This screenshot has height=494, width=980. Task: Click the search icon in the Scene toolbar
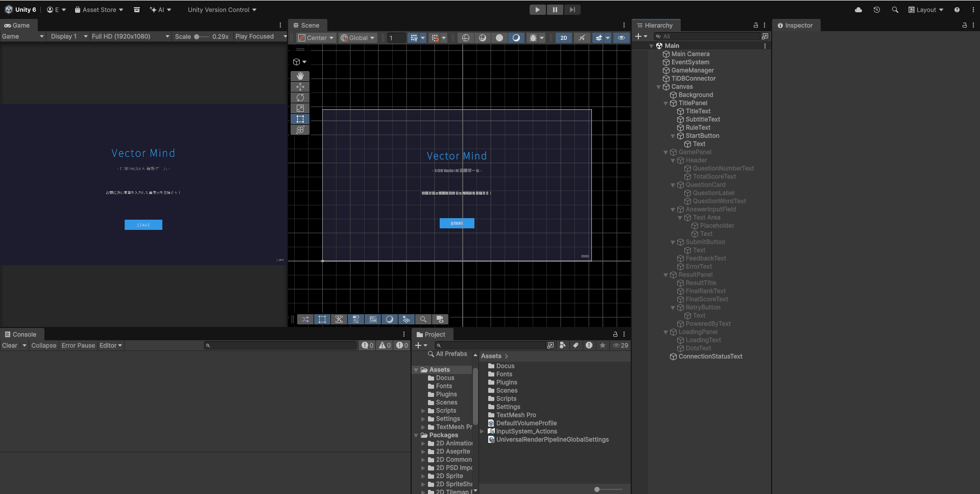coord(423,319)
